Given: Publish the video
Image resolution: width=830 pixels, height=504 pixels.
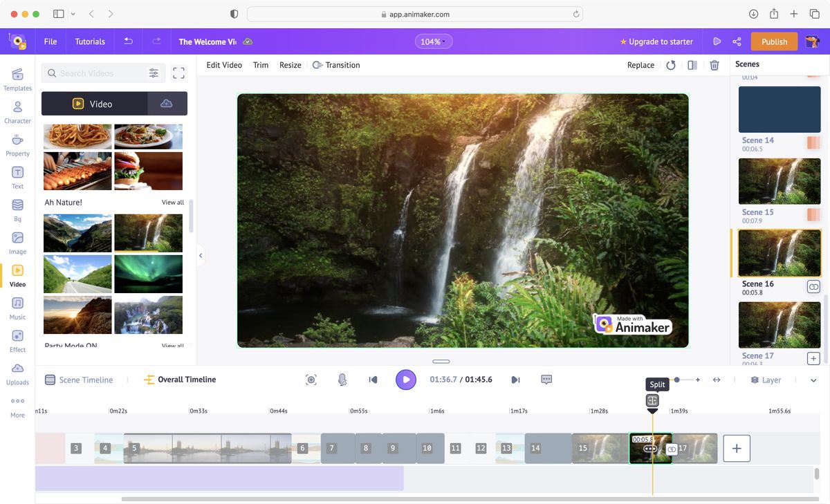Looking at the screenshot, I should pos(774,41).
